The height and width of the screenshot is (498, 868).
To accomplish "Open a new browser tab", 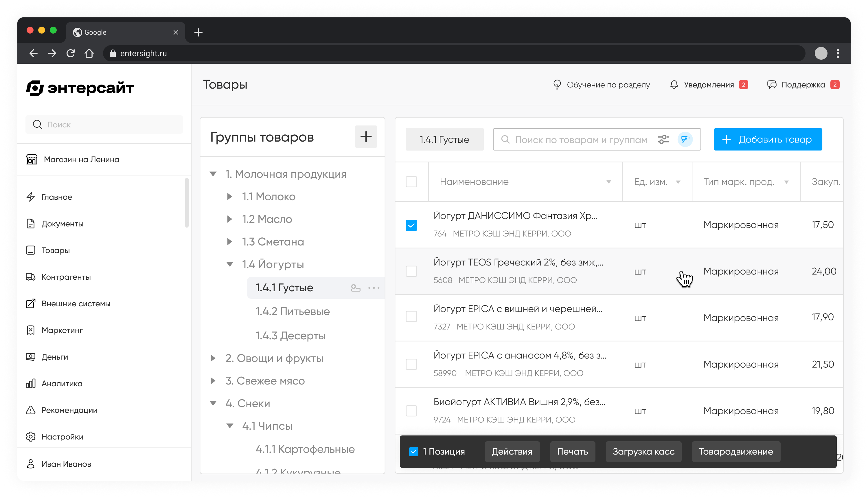I will tap(198, 32).
